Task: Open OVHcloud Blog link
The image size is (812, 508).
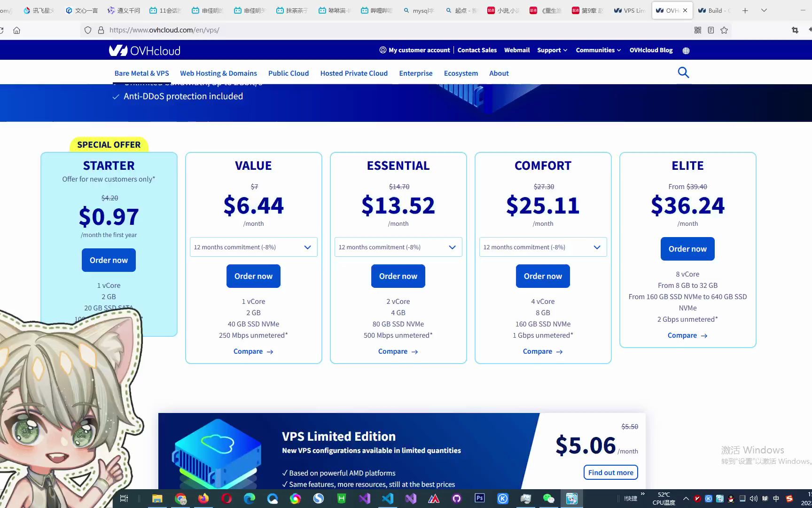Action: (x=651, y=50)
